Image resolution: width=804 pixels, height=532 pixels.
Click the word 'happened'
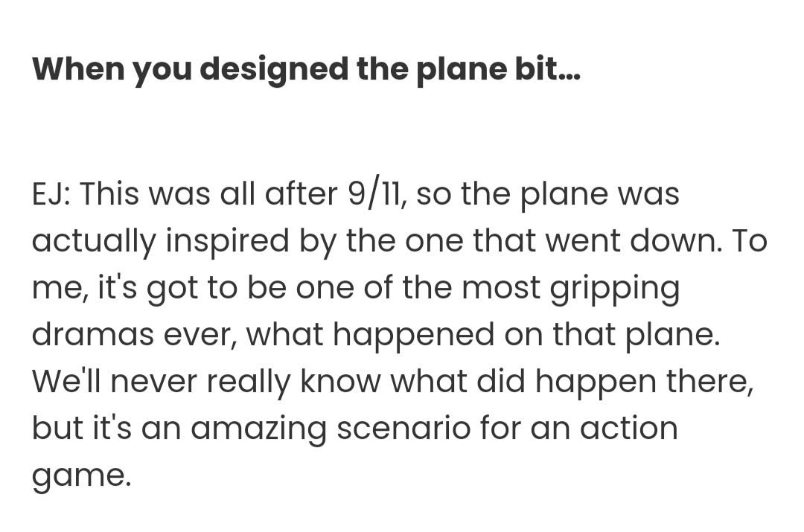(413, 336)
